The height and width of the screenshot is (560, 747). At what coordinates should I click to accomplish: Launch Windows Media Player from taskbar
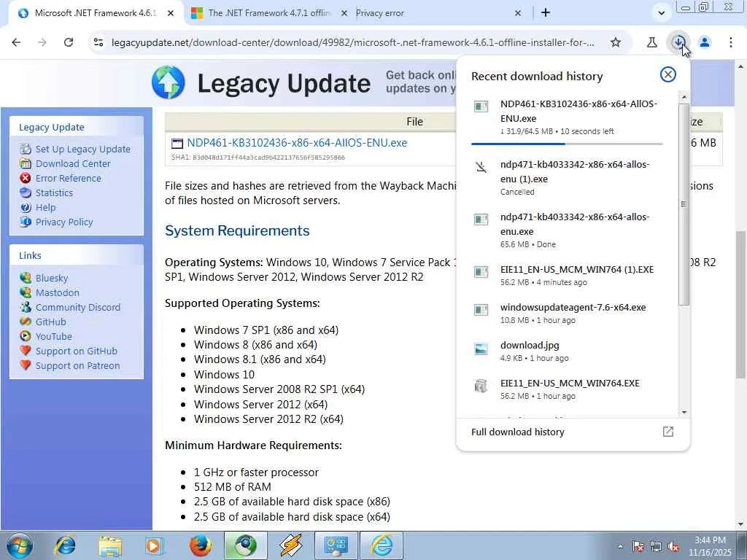click(155, 545)
